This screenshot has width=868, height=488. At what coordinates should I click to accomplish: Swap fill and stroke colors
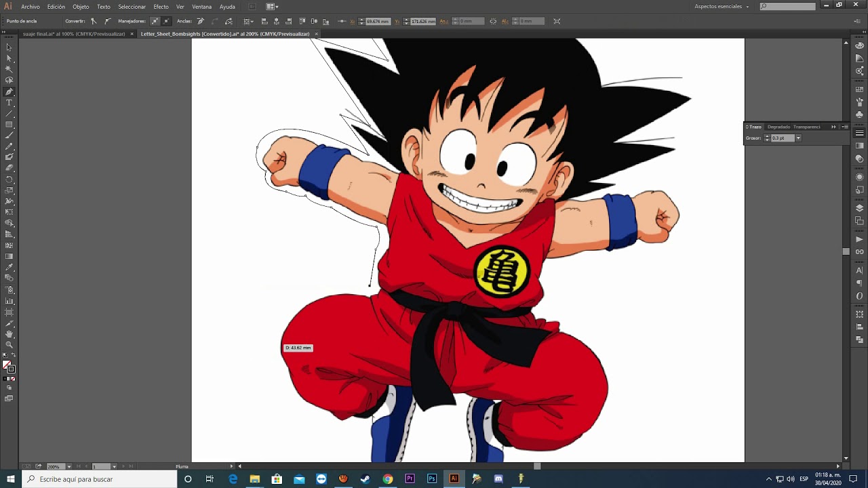pyautogui.click(x=14, y=356)
